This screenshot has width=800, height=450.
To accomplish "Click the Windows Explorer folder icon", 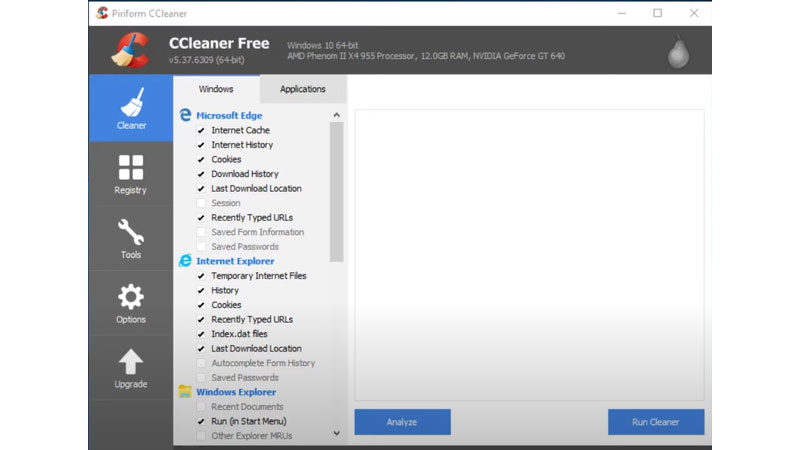I will [185, 392].
